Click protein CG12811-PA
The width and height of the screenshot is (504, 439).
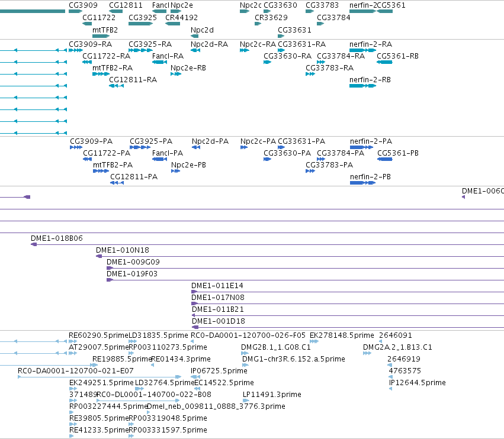(117, 183)
